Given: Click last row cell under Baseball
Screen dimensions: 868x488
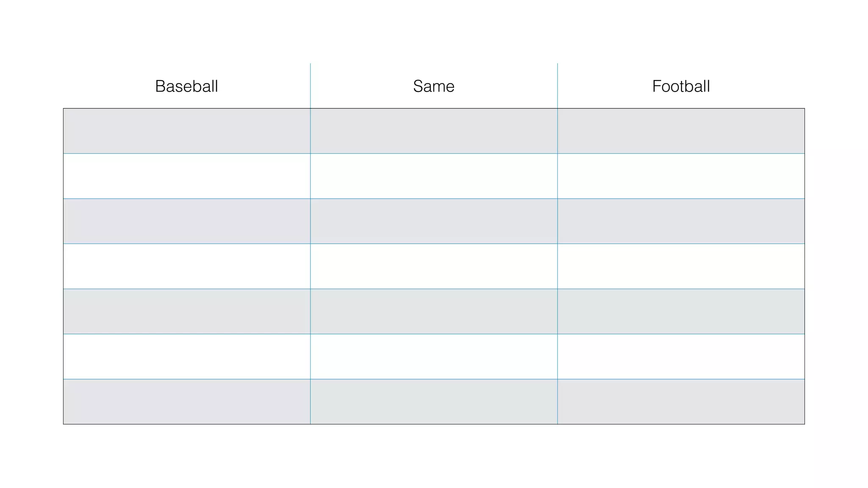Looking at the screenshot, I should (186, 402).
